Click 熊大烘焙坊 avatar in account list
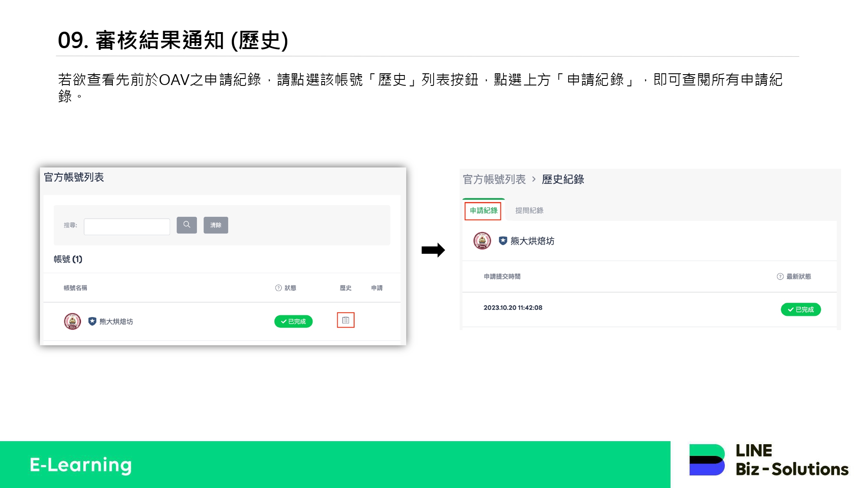Screen dimensions: 868x488 pyautogui.click(x=72, y=321)
